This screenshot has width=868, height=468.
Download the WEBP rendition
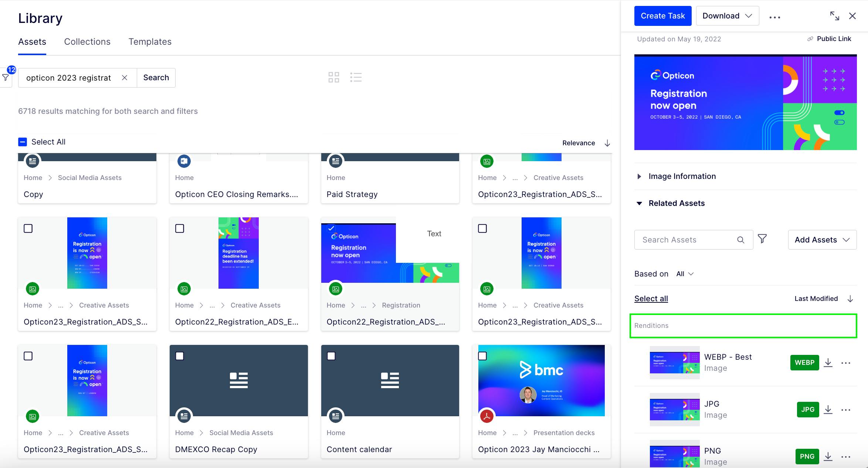pos(828,363)
